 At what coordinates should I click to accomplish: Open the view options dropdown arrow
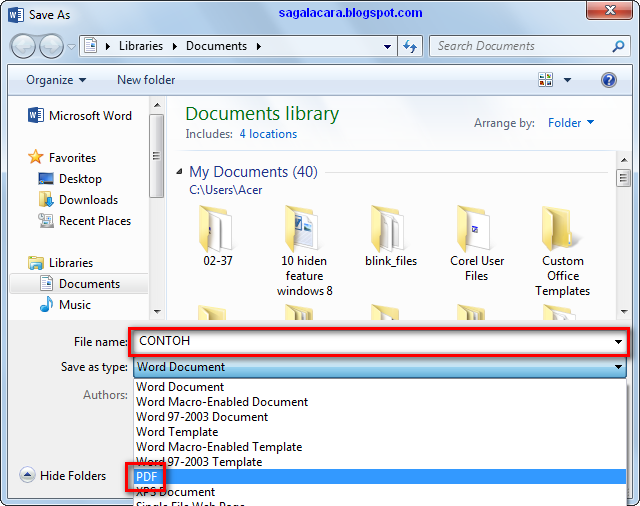(x=567, y=80)
